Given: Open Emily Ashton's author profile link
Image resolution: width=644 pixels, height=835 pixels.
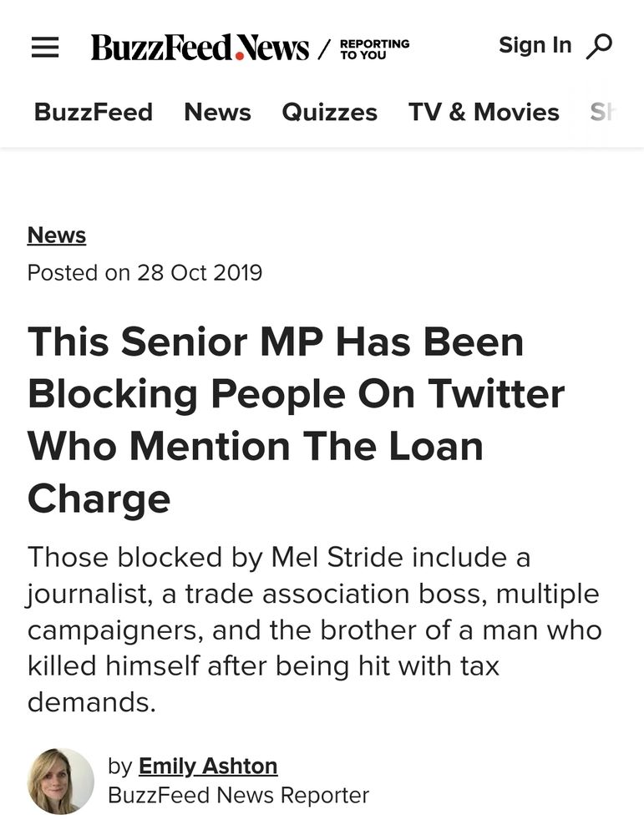Looking at the screenshot, I should coord(208,766).
